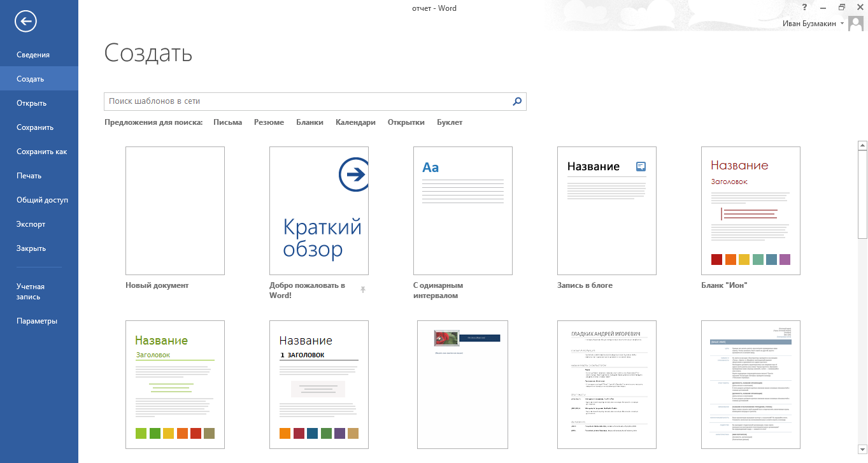Click the Календари search suggestion
The width and height of the screenshot is (868, 463).
pos(355,122)
